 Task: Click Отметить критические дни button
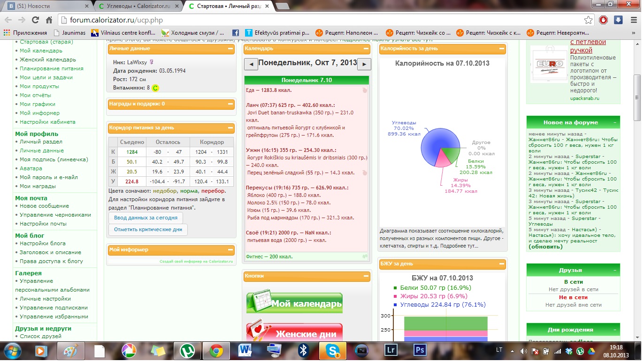pyautogui.click(x=148, y=230)
